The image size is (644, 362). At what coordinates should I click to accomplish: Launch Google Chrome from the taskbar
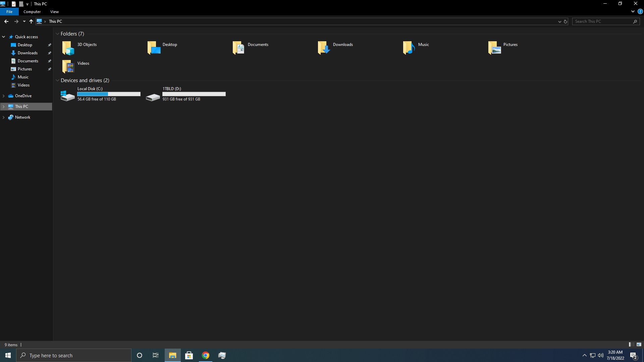tap(206, 355)
